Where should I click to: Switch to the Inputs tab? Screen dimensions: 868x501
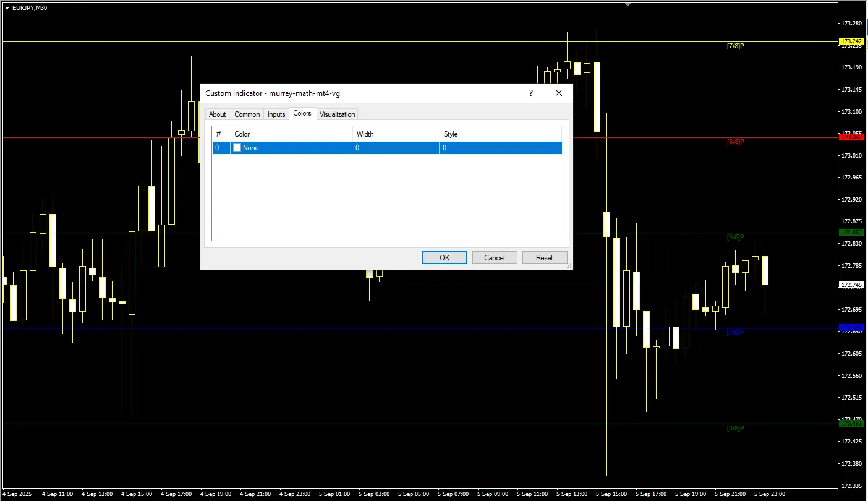pos(276,114)
